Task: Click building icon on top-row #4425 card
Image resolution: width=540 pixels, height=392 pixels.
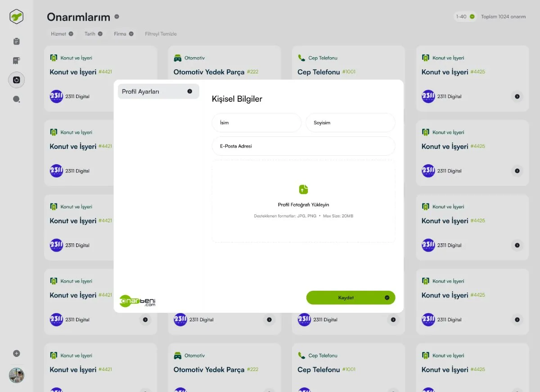Action: point(425,58)
